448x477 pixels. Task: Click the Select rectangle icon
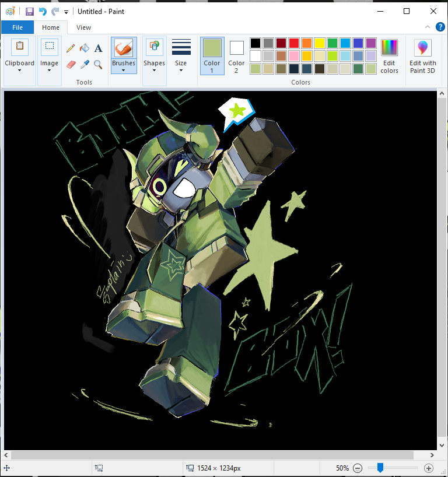click(50, 47)
